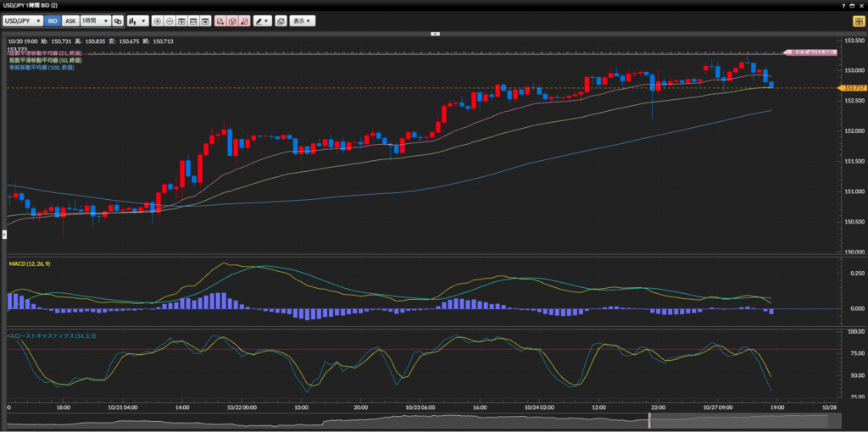Viewport: 868px width, 432px height.
Task: Click the multi-window chart icon left of 表示
Action: coord(281,20)
